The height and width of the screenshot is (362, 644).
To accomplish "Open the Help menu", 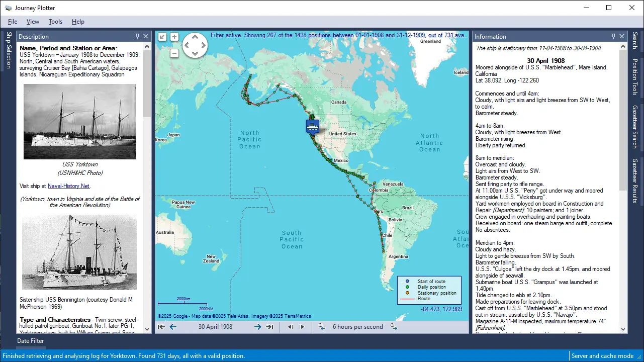I will pos(78,22).
